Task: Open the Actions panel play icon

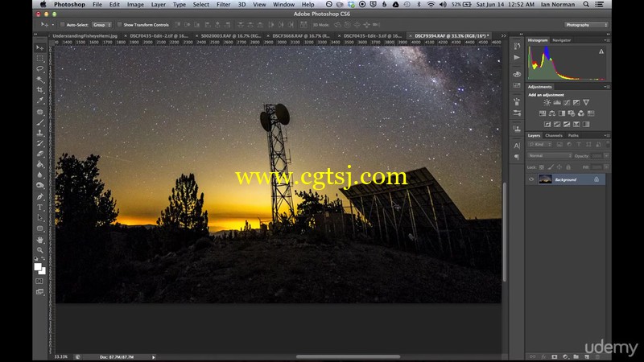Action: [517, 57]
